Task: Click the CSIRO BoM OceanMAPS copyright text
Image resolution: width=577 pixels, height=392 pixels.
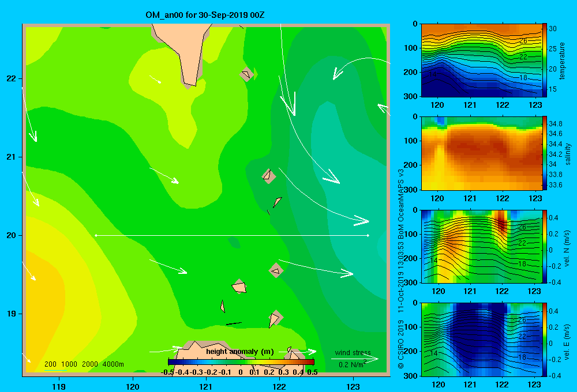Action: (x=401, y=269)
